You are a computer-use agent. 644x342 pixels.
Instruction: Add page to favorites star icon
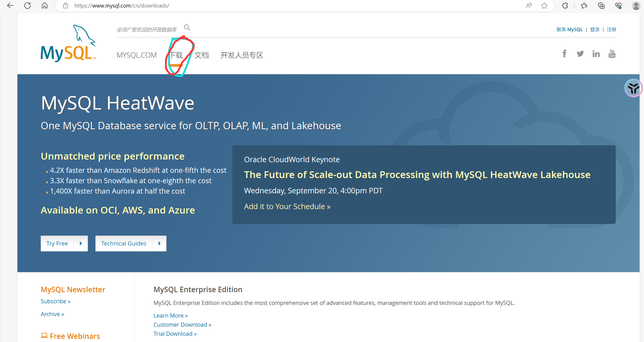544,5
